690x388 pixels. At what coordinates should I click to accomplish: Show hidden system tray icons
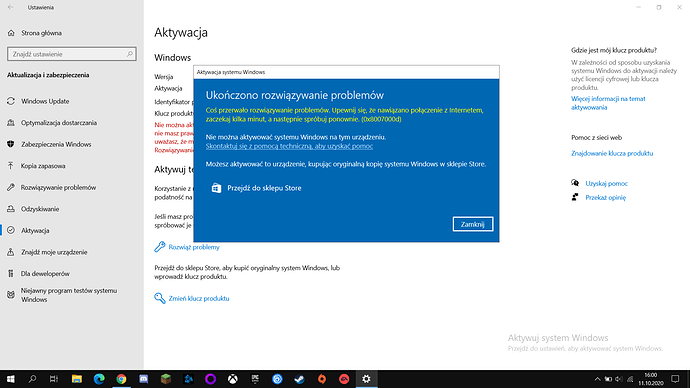(597, 379)
